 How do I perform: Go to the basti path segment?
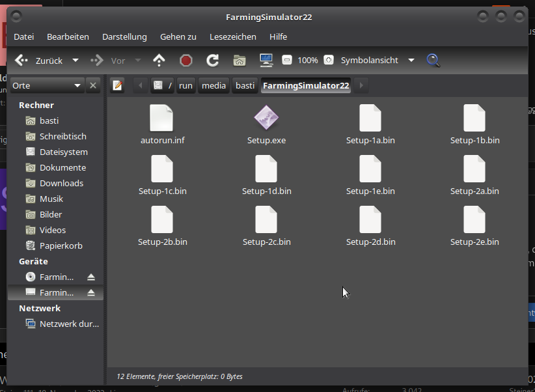tap(245, 85)
